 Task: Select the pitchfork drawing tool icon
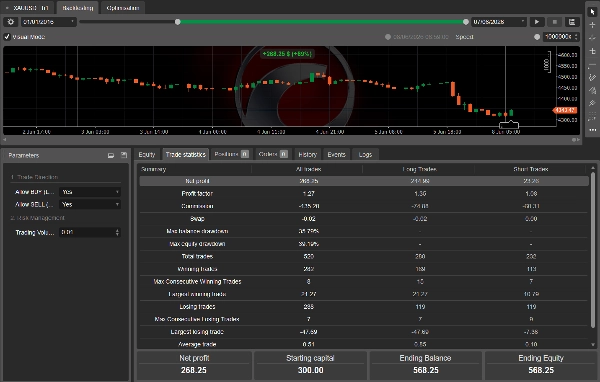[592, 104]
